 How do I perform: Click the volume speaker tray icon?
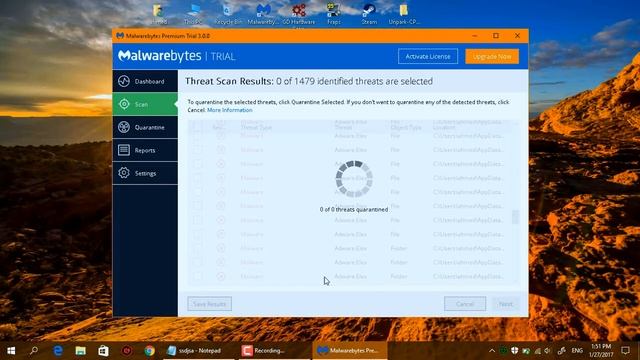click(x=547, y=351)
